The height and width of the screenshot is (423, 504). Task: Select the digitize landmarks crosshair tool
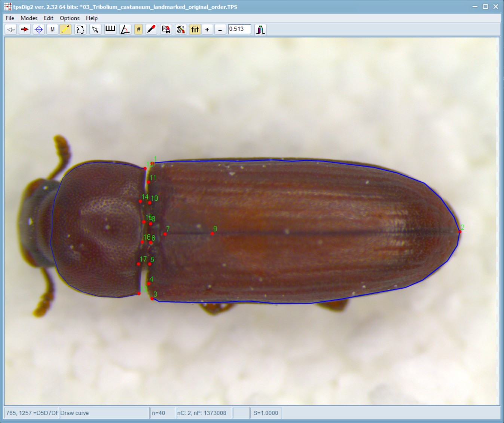pos(39,29)
